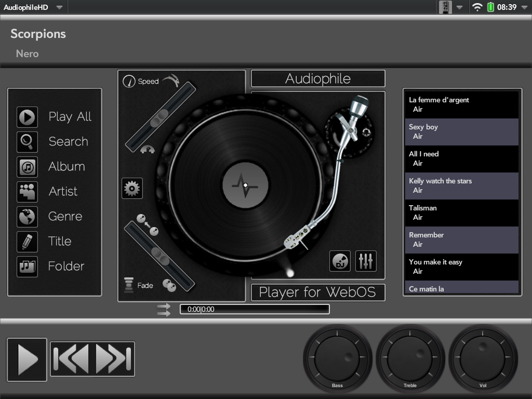Browse by Title label
The image size is (532, 399).
point(60,241)
